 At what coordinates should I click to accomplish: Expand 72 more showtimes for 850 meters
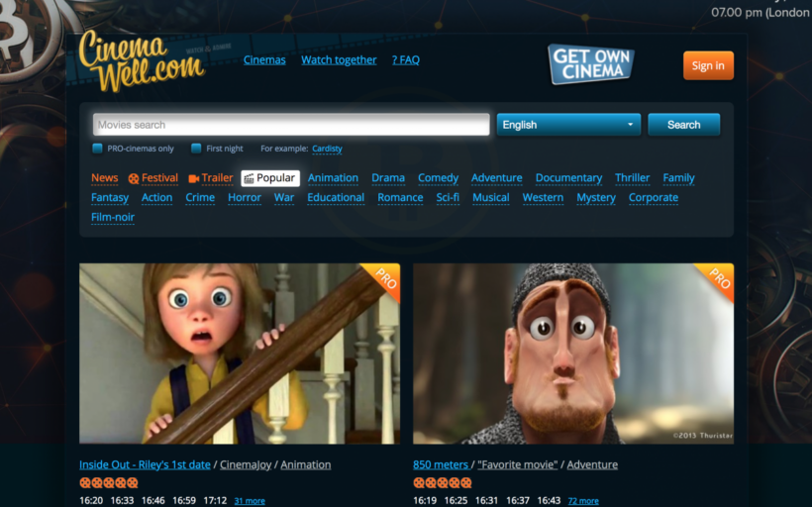coord(582,501)
